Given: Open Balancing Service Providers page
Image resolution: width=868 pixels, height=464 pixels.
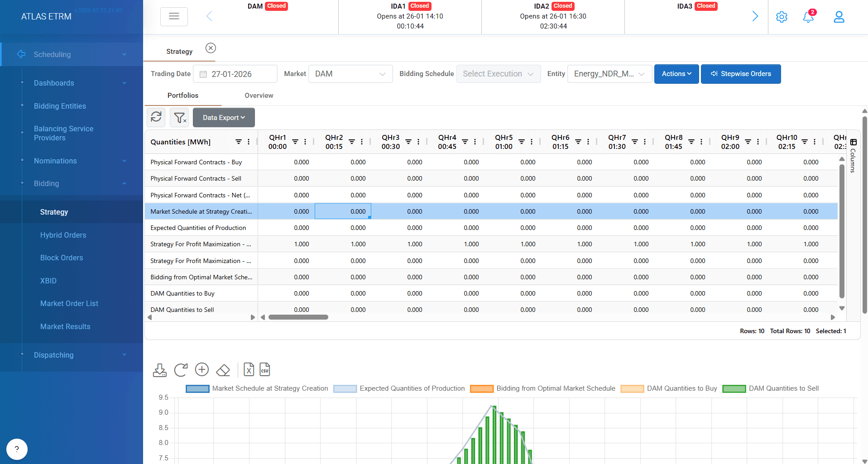Looking at the screenshot, I should point(64,133).
